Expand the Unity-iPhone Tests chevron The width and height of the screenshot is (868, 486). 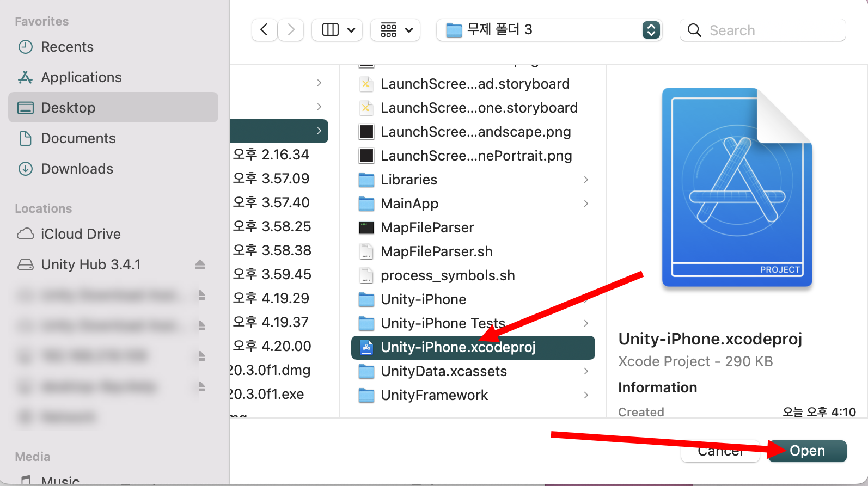pos(586,323)
